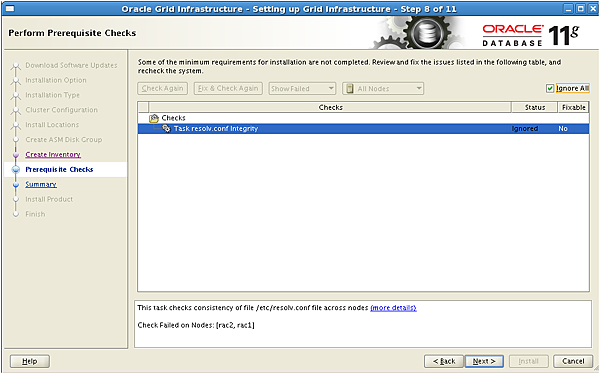600x374 pixels.
Task: Open the All Nodes dropdown
Action: (x=383, y=89)
